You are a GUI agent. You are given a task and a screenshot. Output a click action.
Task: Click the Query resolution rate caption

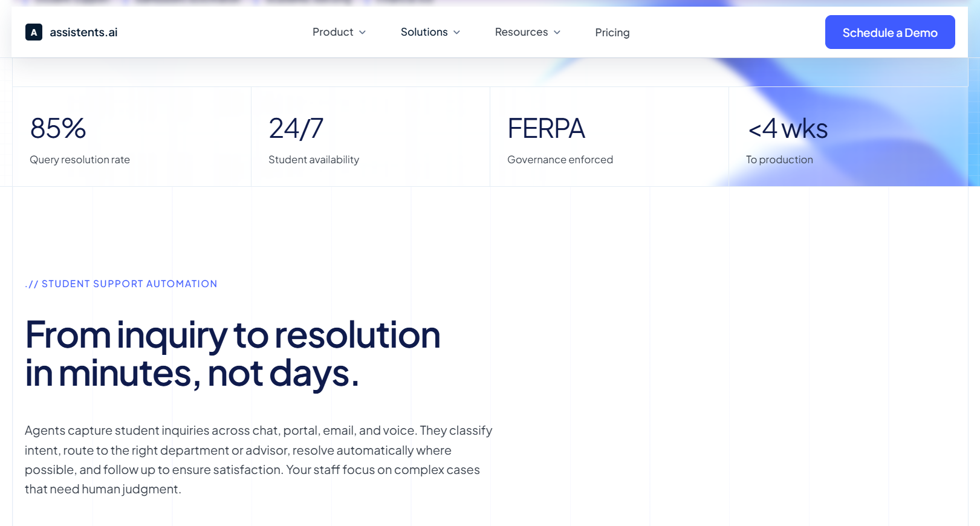[80, 160]
